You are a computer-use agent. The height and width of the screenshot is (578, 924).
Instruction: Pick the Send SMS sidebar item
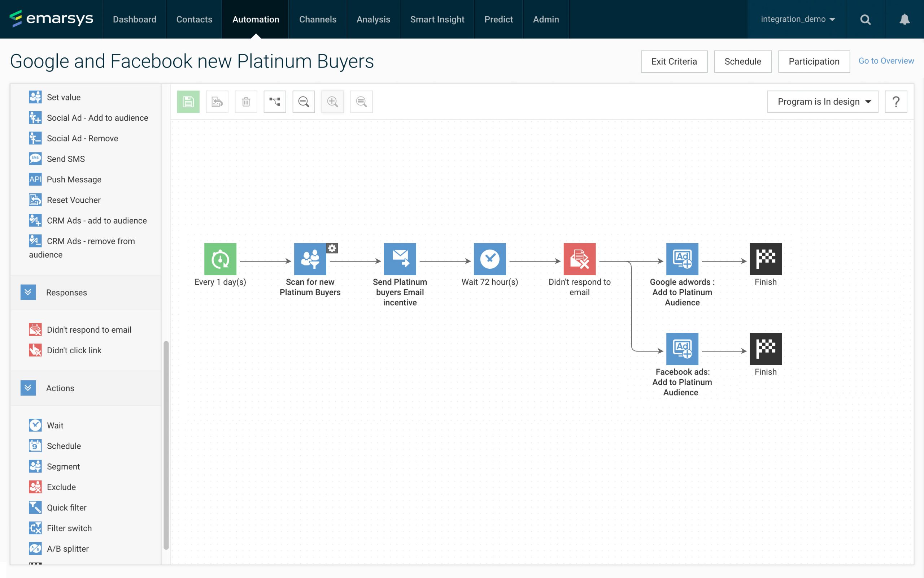click(x=57, y=159)
